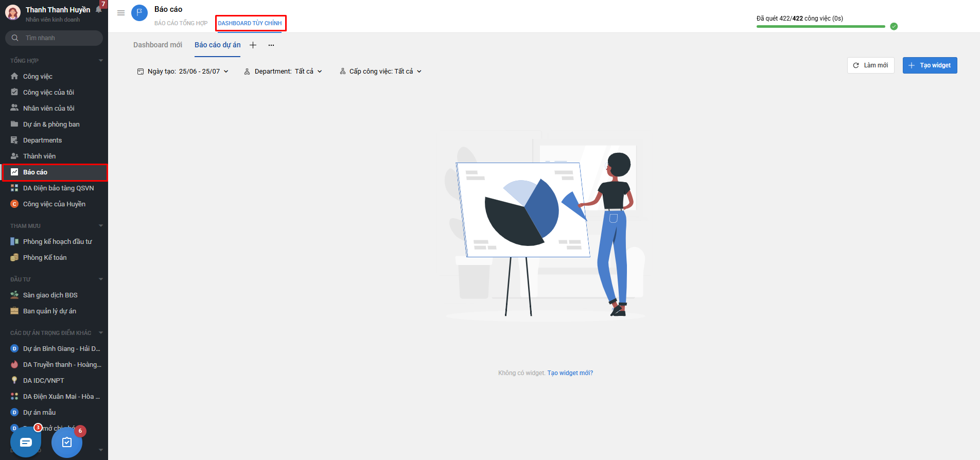Switch to BÁO CÁO TỔNG HỢP tab
Viewport: 980px width, 460px height.
[181, 23]
